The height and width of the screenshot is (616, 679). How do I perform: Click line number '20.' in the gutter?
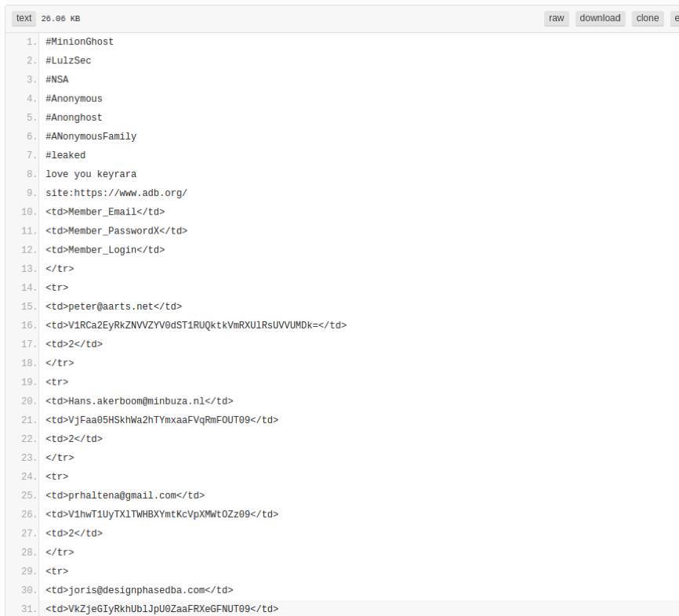tap(29, 400)
